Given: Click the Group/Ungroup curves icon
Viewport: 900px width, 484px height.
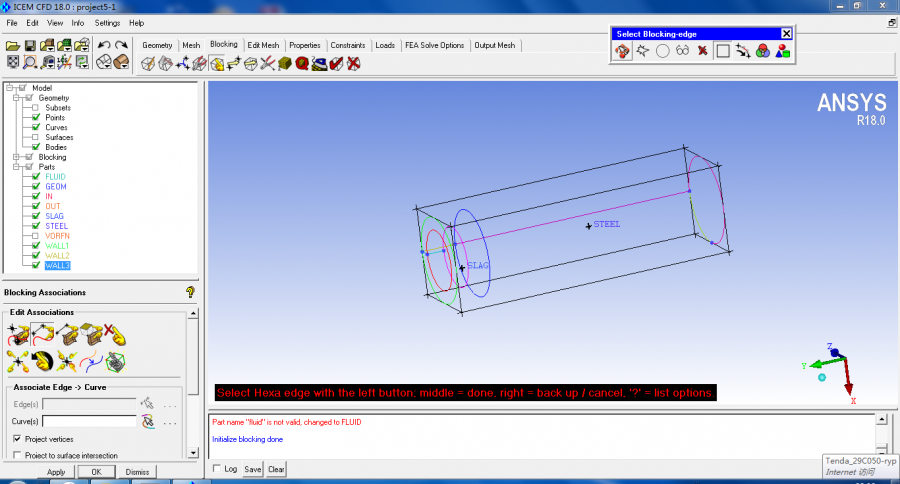Looking at the screenshot, I should pos(91,362).
